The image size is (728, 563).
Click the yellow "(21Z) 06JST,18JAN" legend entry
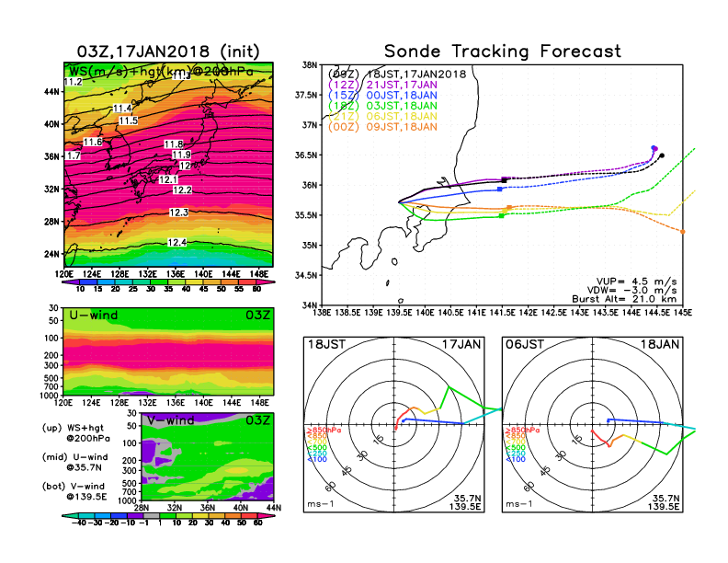point(382,117)
